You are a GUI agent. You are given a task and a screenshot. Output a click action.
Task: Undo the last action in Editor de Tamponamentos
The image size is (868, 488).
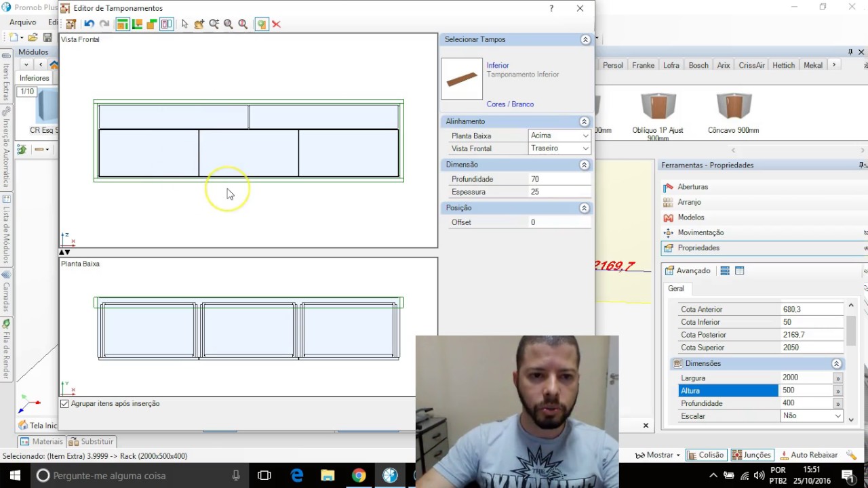(89, 24)
